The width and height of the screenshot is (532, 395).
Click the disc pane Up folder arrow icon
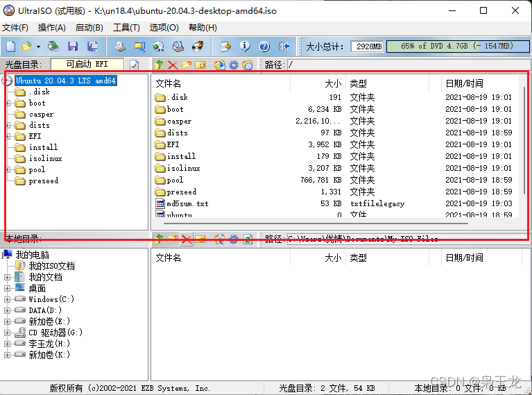(x=159, y=65)
